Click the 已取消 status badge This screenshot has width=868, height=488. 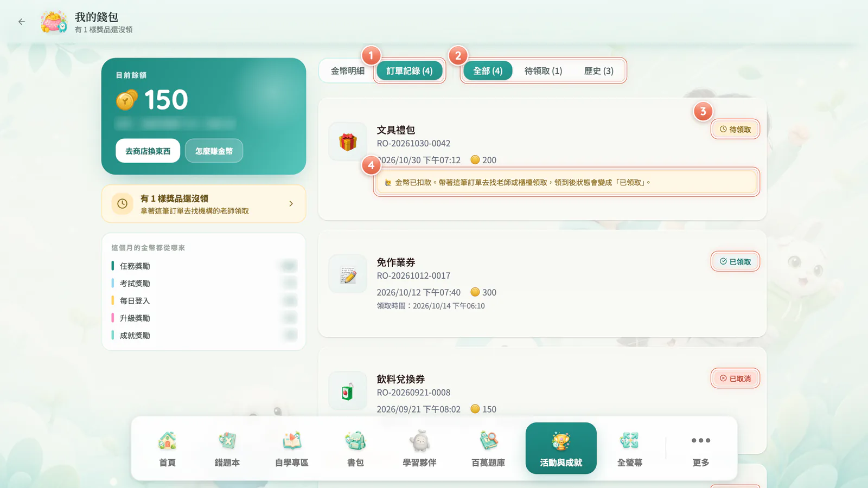(735, 378)
